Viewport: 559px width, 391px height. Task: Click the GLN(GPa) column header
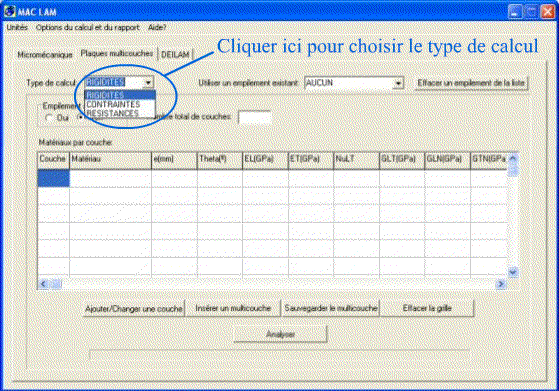coord(447,160)
